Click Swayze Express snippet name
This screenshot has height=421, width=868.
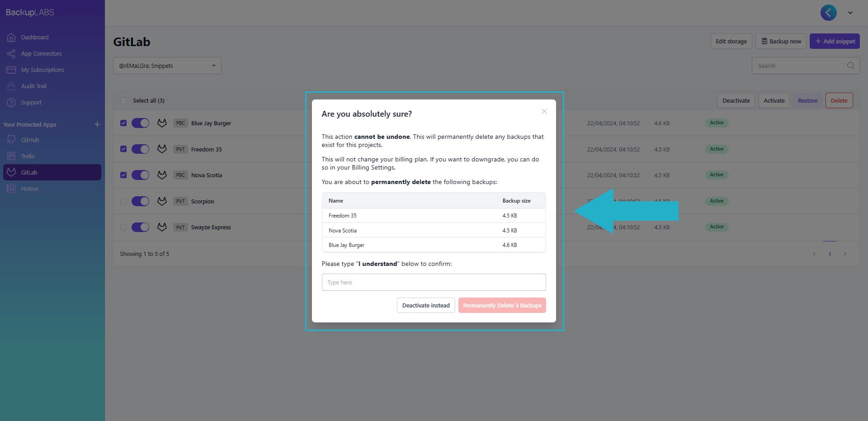click(211, 227)
